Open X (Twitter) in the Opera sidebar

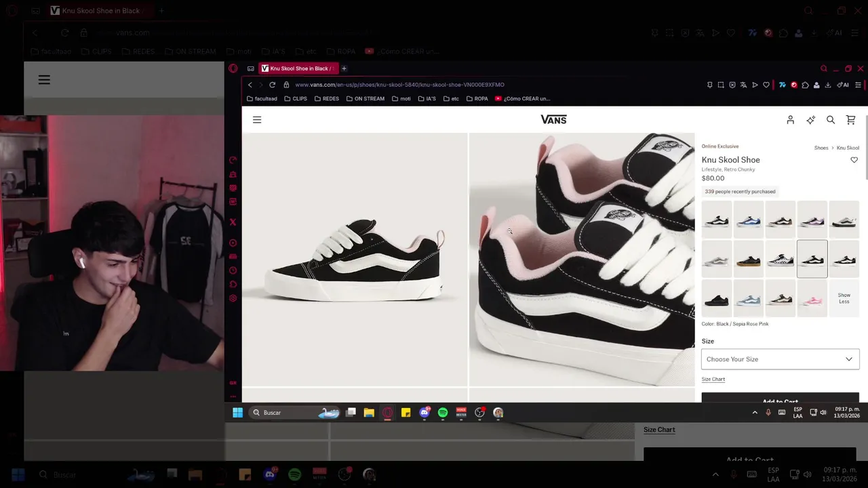coord(233,222)
